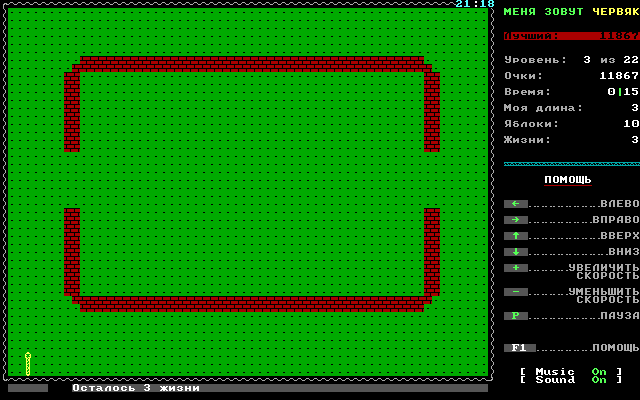Image resolution: width=640 pixels, height=400 pixels.
Task: Click the ВЛЕВО label
Action: pyautogui.click(x=620, y=204)
